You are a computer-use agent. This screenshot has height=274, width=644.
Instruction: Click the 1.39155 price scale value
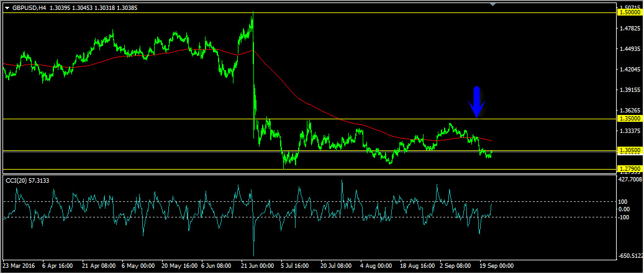tap(630, 90)
